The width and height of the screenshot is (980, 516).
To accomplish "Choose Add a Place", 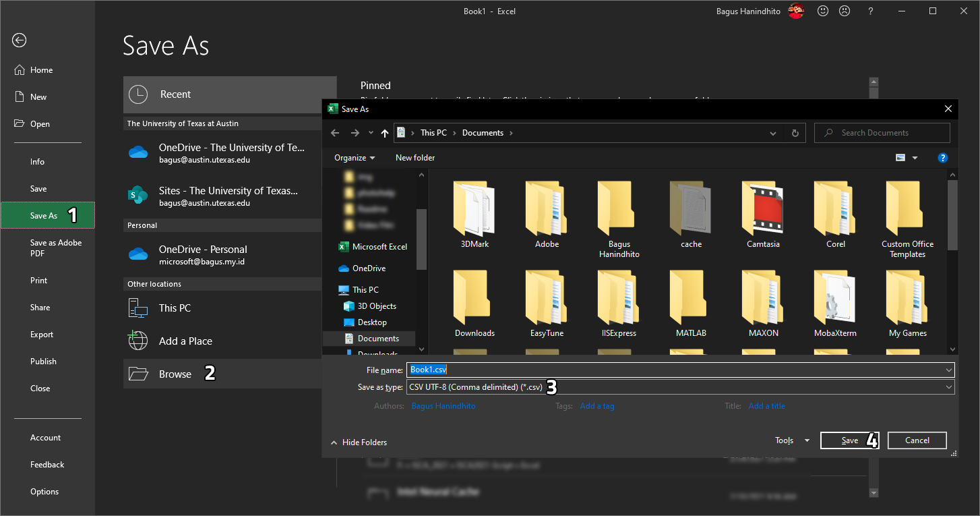I will click(x=222, y=341).
